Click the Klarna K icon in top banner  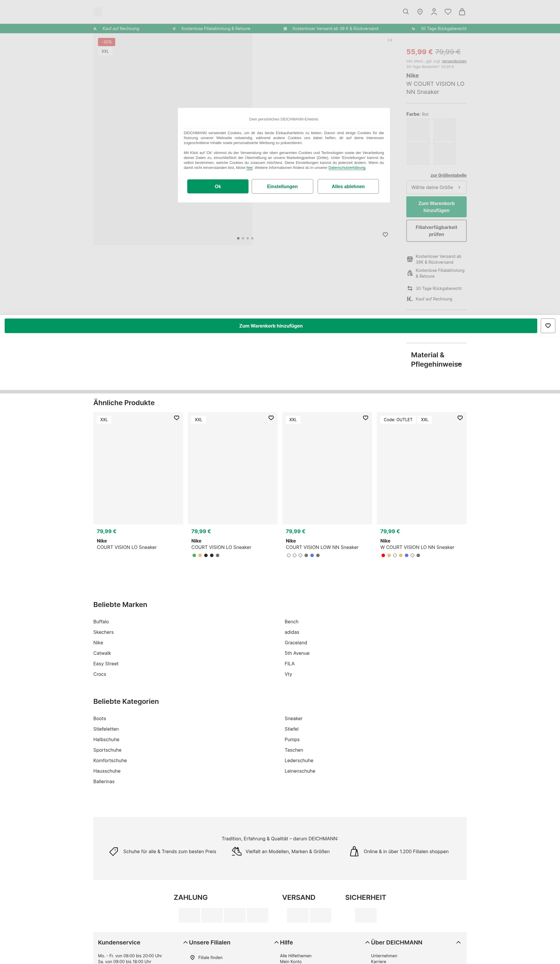(x=95, y=29)
